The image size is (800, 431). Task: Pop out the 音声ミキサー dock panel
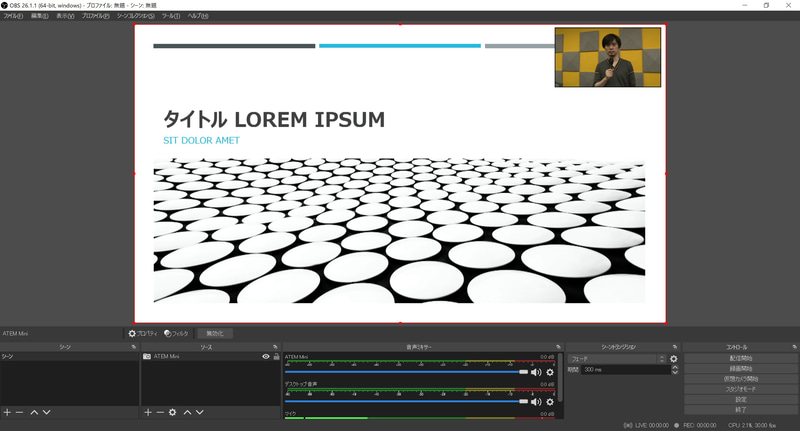pyautogui.click(x=558, y=347)
